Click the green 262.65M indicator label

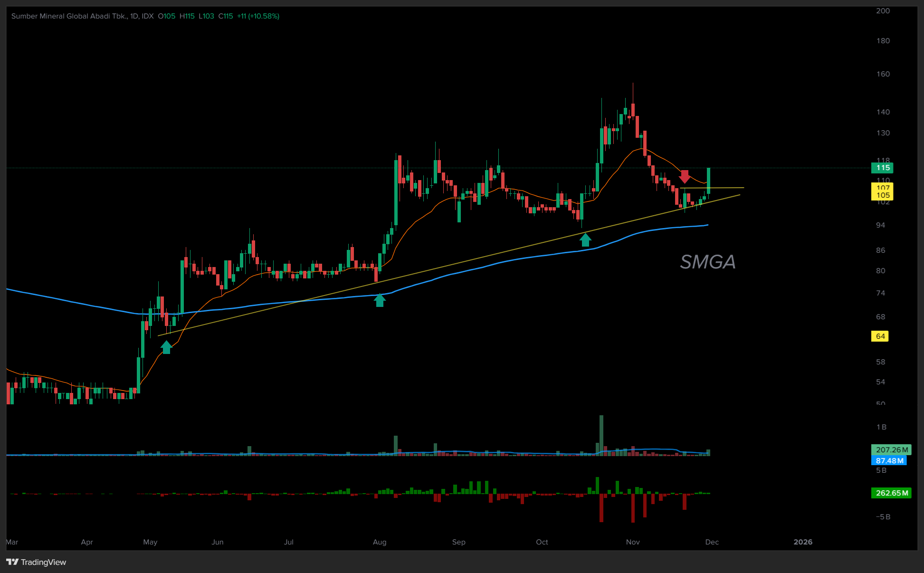pos(891,493)
